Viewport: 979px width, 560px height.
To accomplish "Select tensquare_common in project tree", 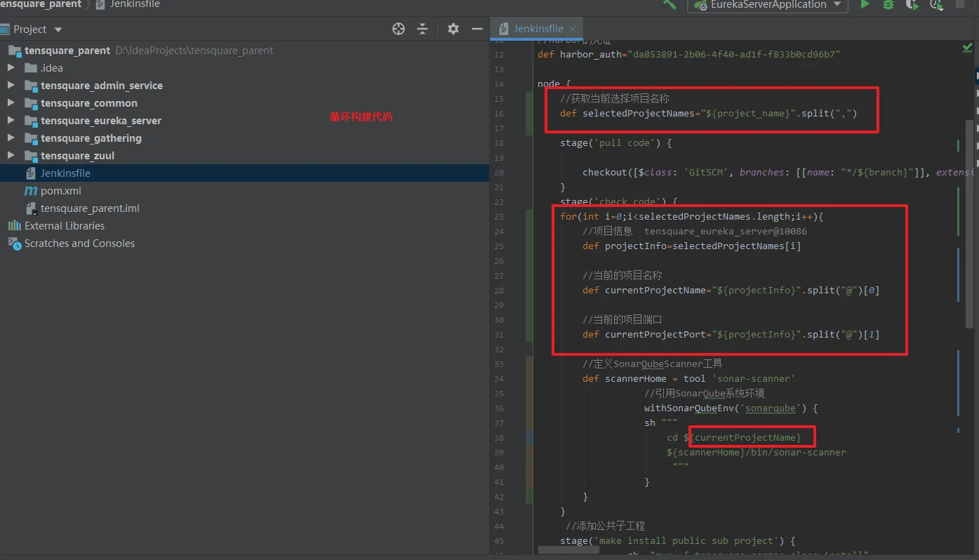I will (x=89, y=103).
